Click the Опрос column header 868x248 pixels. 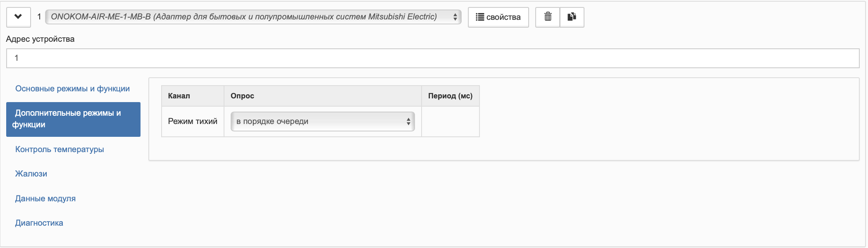point(242,96)
